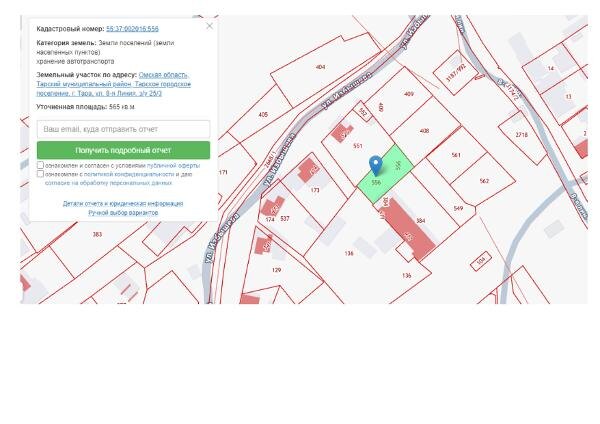Click the red building on parcel 173

tap(308, 170)
